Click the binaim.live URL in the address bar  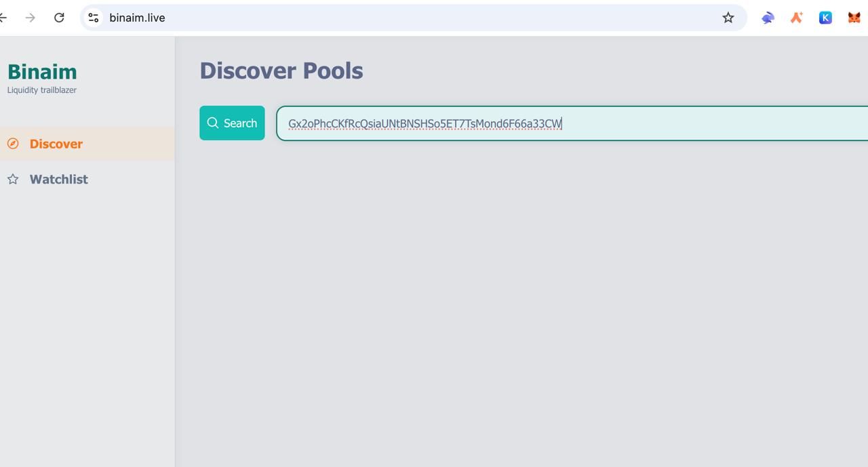[x=137, y=18]
